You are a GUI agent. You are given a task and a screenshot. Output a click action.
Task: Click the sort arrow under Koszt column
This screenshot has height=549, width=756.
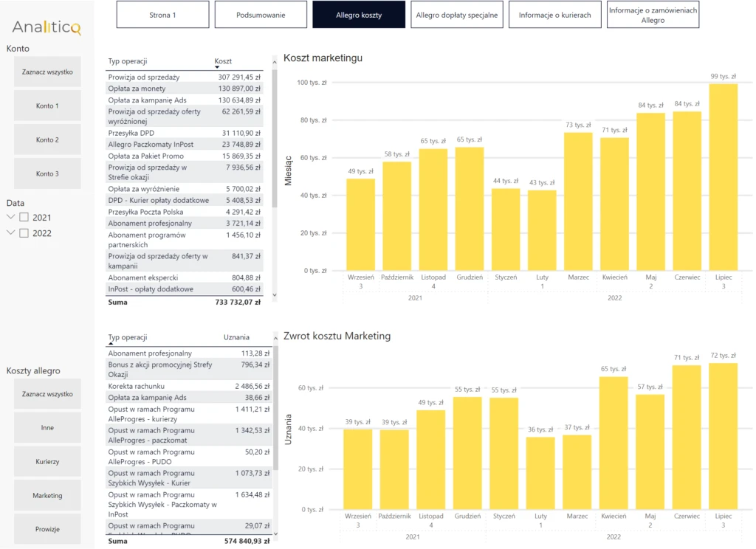point(217,67)
